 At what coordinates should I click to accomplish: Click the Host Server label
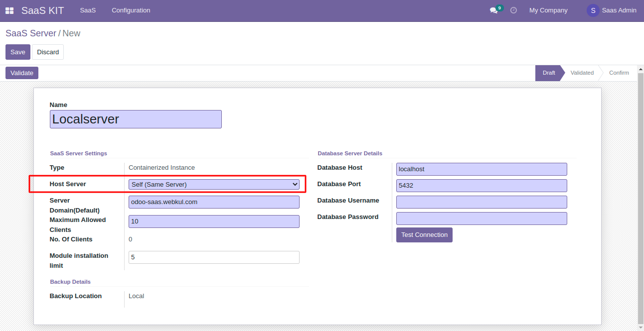68,184
